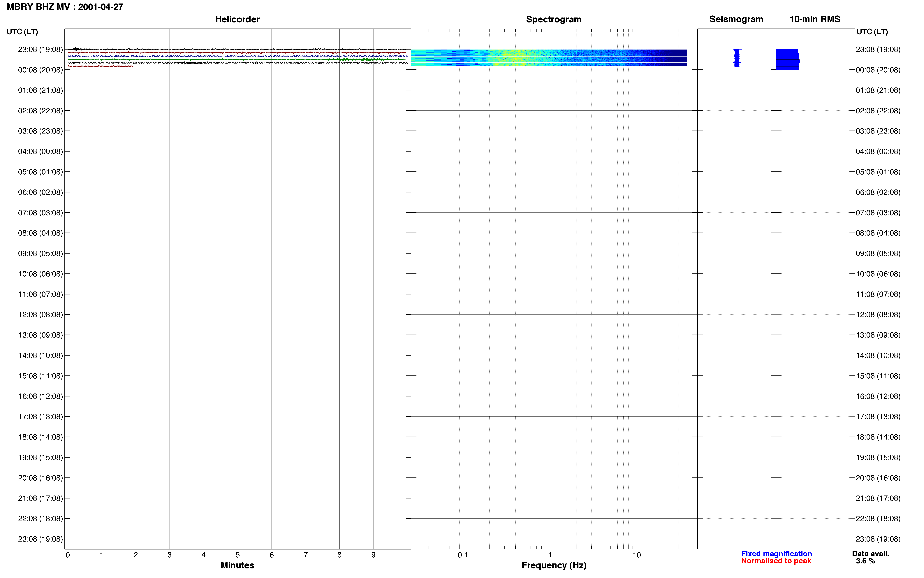
Task: Click the 3.6 % data availability value
Action: point(865,561)
